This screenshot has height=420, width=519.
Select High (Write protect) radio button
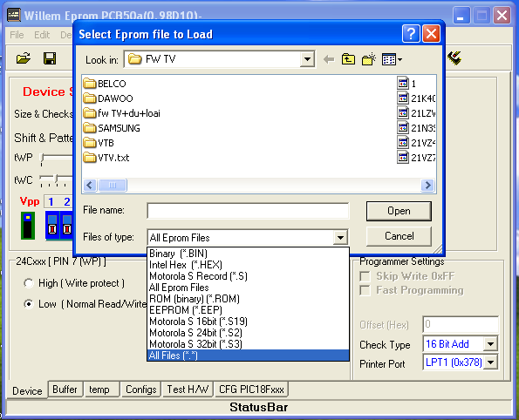29,283
